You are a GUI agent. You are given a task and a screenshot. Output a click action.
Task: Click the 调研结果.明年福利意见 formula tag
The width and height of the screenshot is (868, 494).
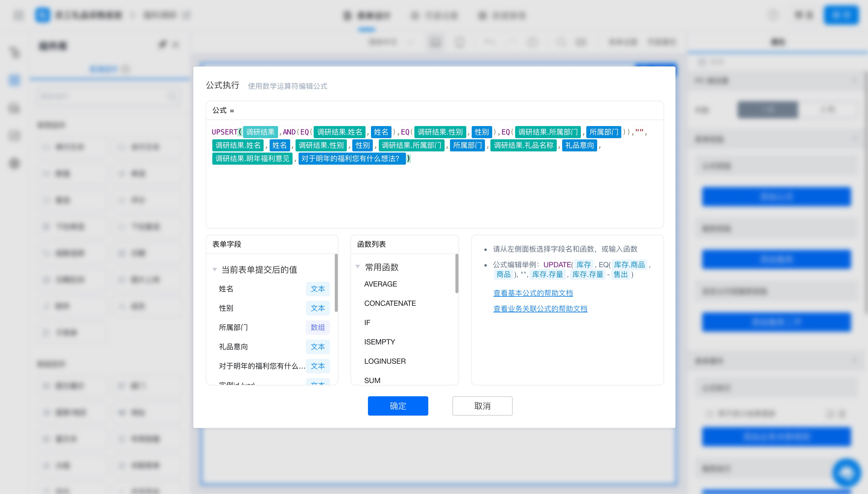pyautogui.click(x=252, y=158)
